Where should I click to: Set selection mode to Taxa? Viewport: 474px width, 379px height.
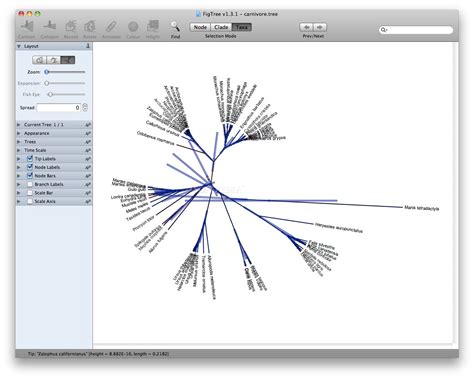(x=242, y=27)
